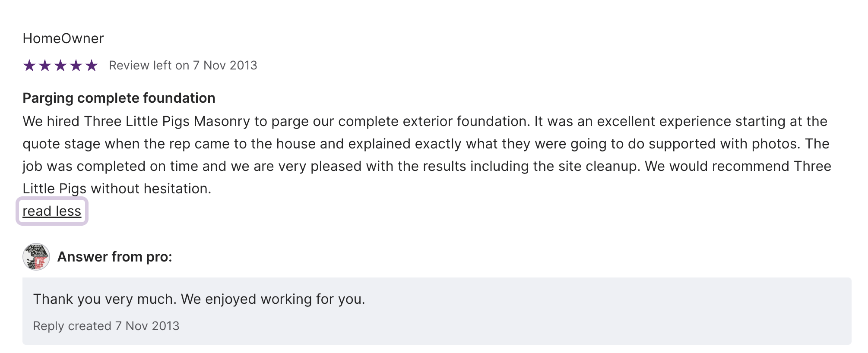Click the 'Answer from pro:' heading
The height and width of the screenshot is (353, 868).
tap(114, 257)
